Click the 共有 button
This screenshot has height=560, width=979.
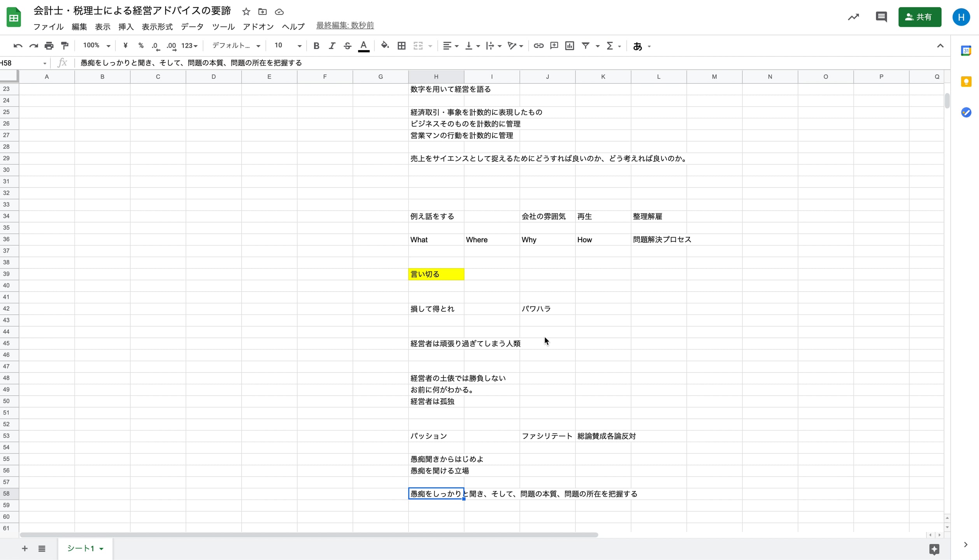pos(920,17)
